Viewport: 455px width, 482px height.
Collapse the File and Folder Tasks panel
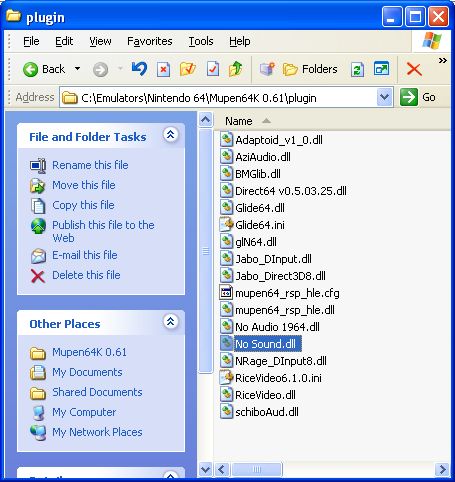click(171, 135)
